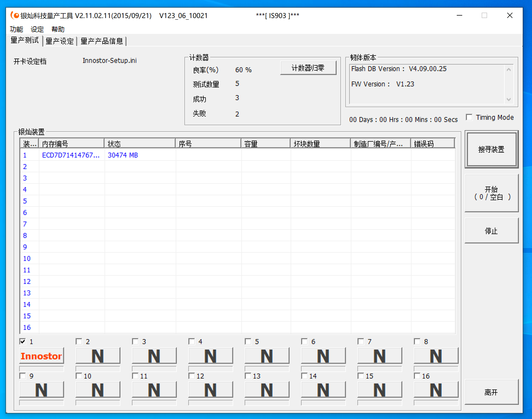
Task: Enable the port 3 checkbox
Action: (x=135, y=341)
